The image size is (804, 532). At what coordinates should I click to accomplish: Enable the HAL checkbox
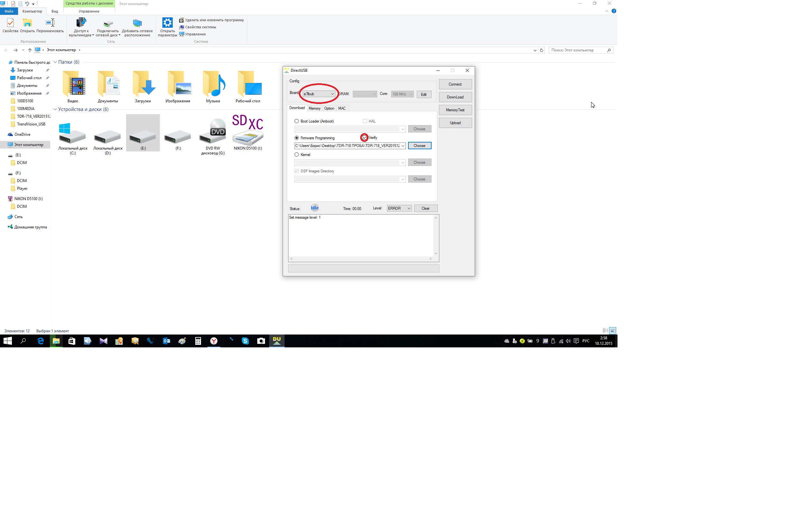364,121
